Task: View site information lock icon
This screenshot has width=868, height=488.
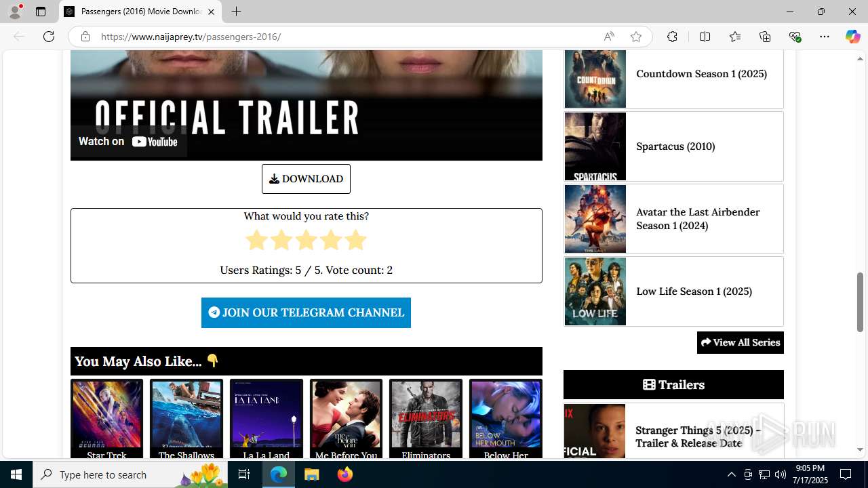Action: [x=85, y=37]
